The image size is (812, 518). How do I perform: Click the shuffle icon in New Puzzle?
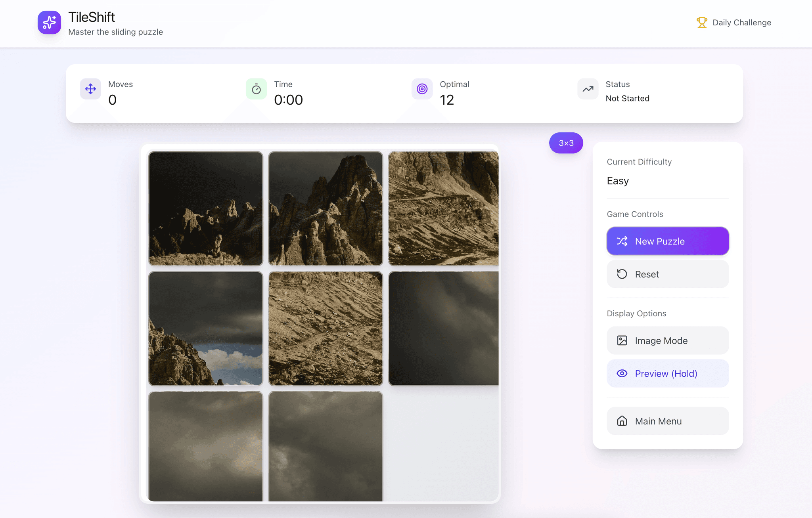pos(622,241)
